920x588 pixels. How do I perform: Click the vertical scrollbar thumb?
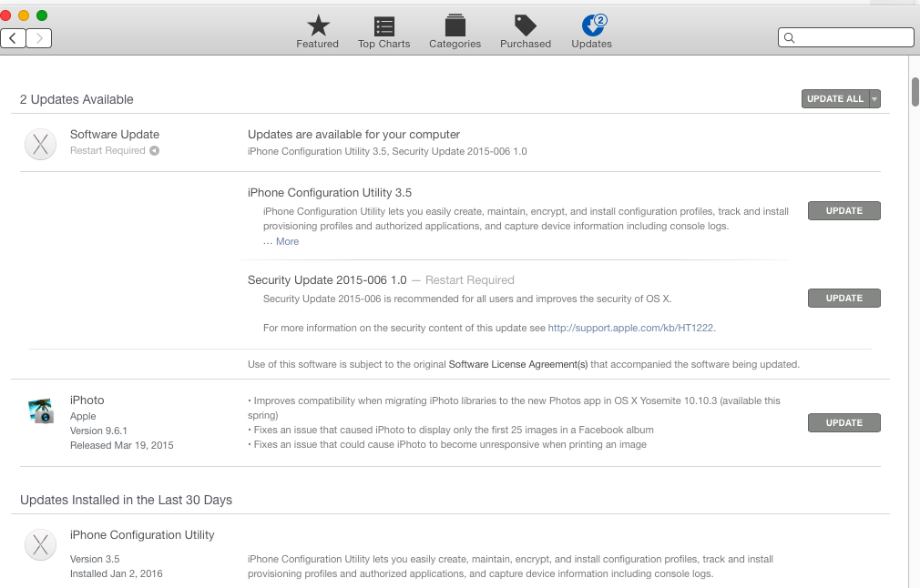pos(915,92)
